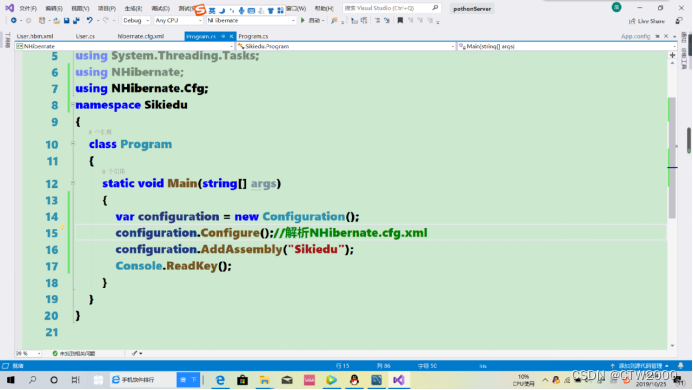Screen dimensions: 693x390
Task: Click the taskbar search magnifier icon
Action: 33,380
